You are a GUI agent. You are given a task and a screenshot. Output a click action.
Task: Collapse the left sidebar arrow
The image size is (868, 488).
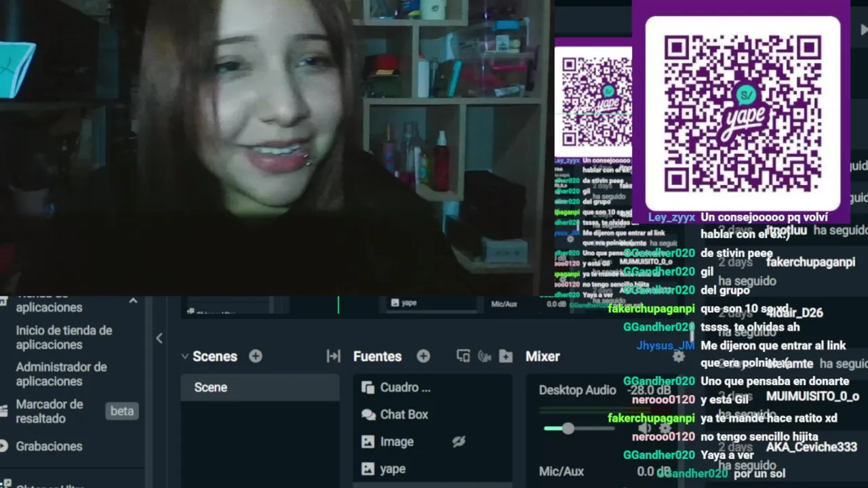click(159, 338)
